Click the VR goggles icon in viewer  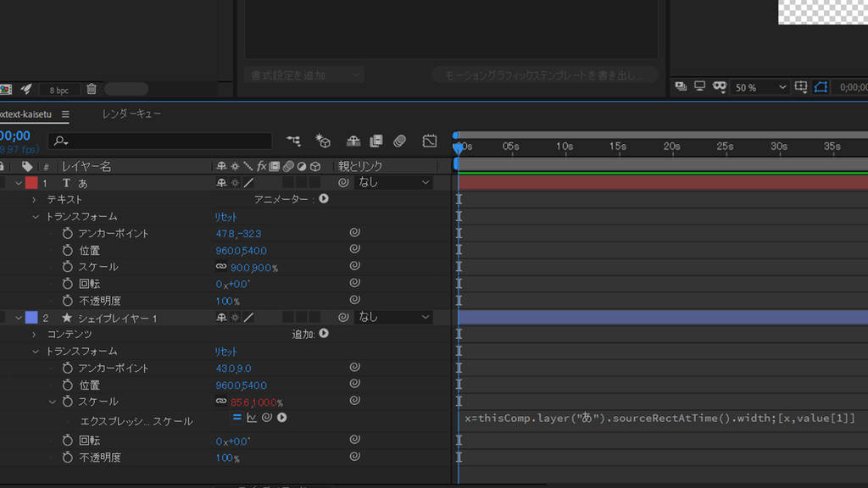pyautogui.click(x=719, y=87)
